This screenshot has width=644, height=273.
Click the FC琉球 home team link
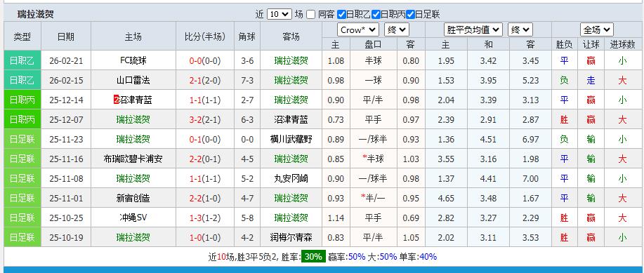click(133, 61)
